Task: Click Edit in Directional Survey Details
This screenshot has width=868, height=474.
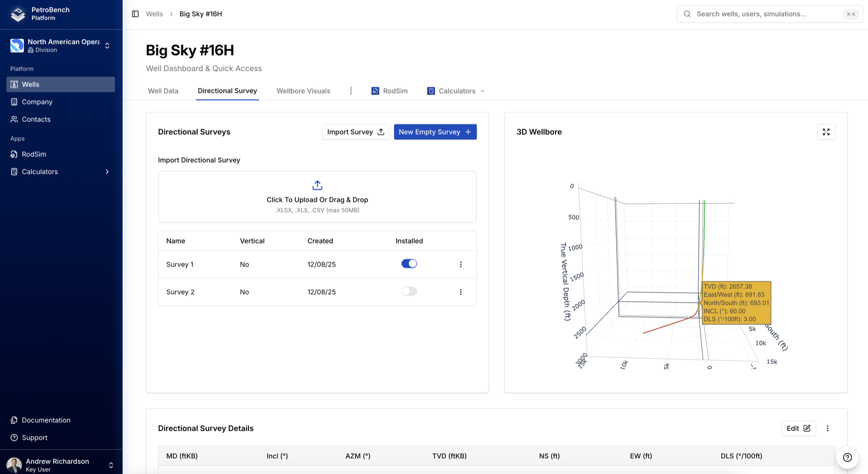Action: (x=798, y=428)
